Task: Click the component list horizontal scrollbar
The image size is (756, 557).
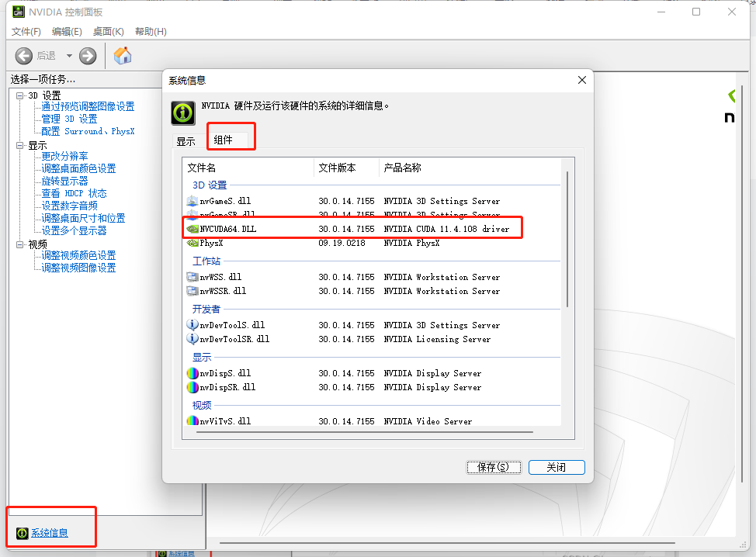Action: (365, 432)
